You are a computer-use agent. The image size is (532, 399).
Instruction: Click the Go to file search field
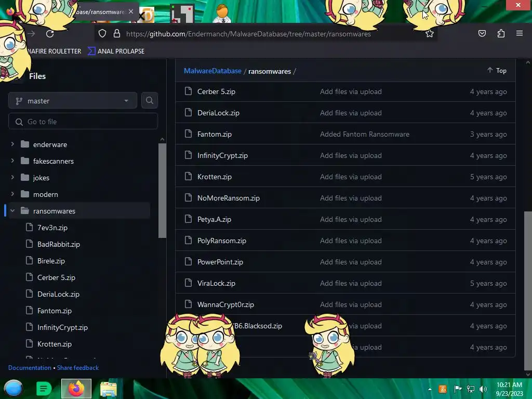click(x=83, y=122)
